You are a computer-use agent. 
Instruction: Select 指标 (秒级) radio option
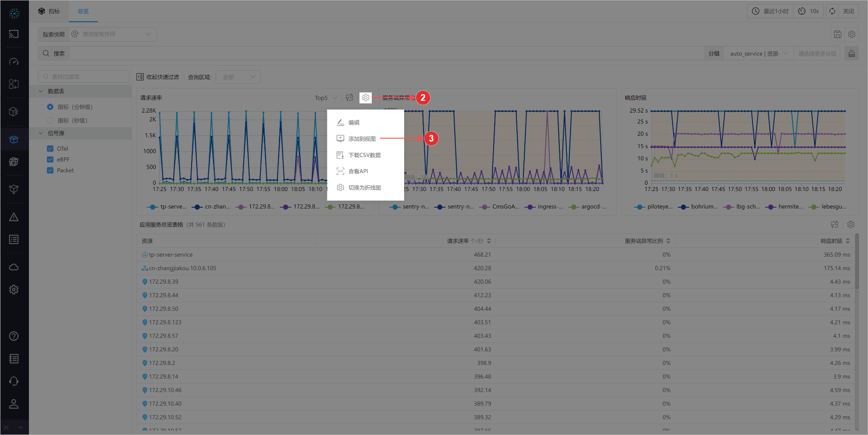(50, 120)
